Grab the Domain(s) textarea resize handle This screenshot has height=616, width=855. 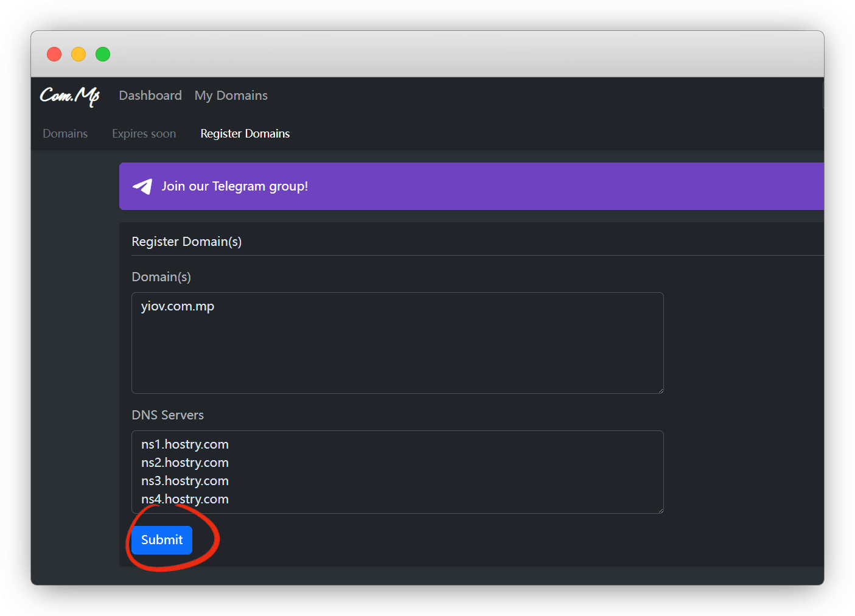[x=660, y=390]
